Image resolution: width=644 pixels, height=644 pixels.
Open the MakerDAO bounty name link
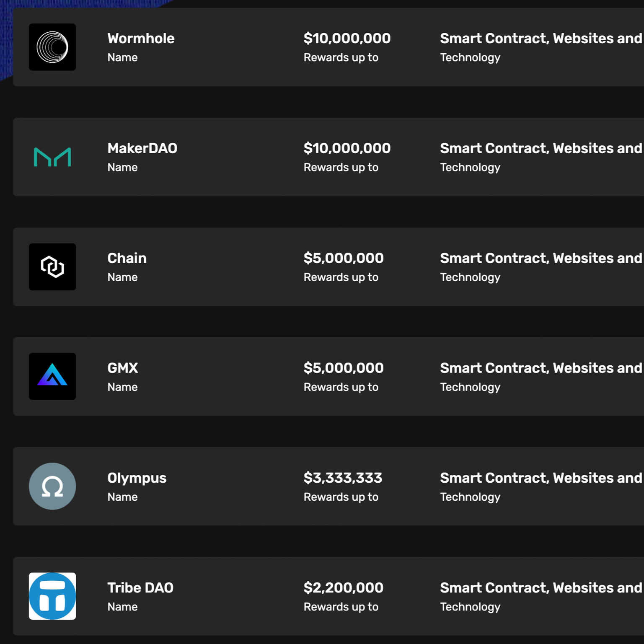[x=142, y=148]
